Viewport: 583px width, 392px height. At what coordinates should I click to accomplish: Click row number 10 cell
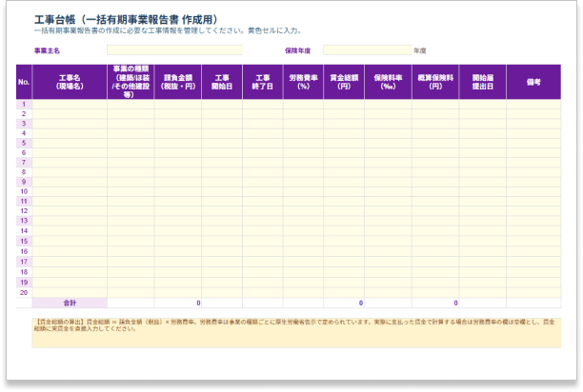click(24, 191)
